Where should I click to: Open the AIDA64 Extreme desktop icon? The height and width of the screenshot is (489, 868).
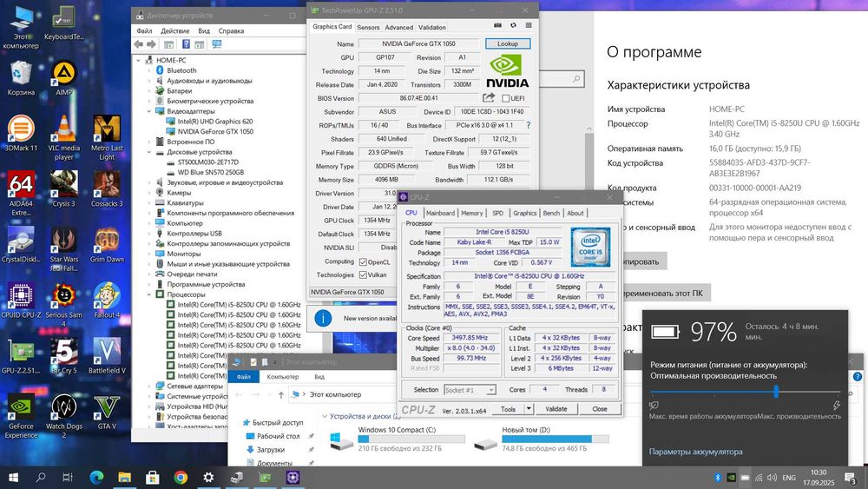coord(21,194)
